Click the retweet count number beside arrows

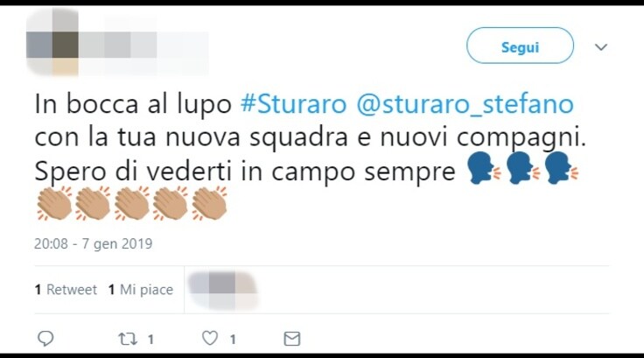pos(150,340)
